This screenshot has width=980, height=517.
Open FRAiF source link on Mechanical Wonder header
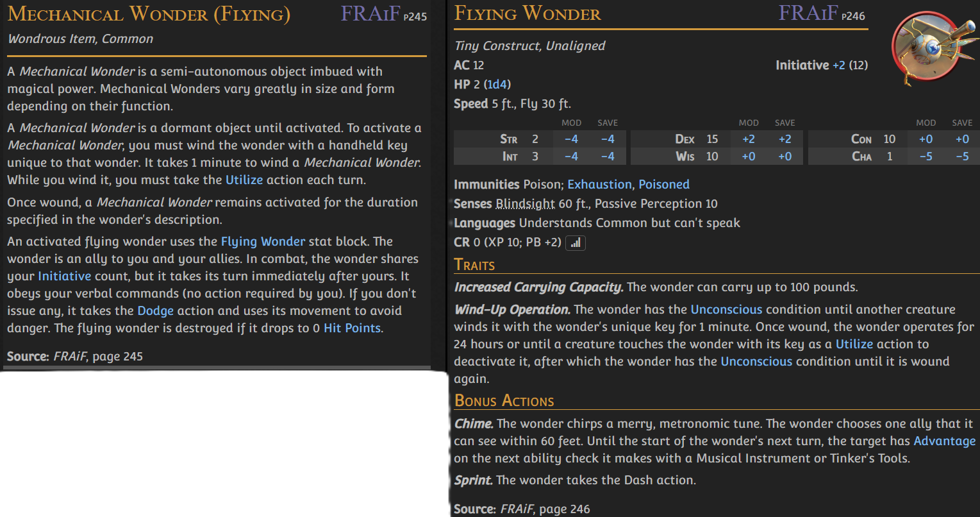370,13
